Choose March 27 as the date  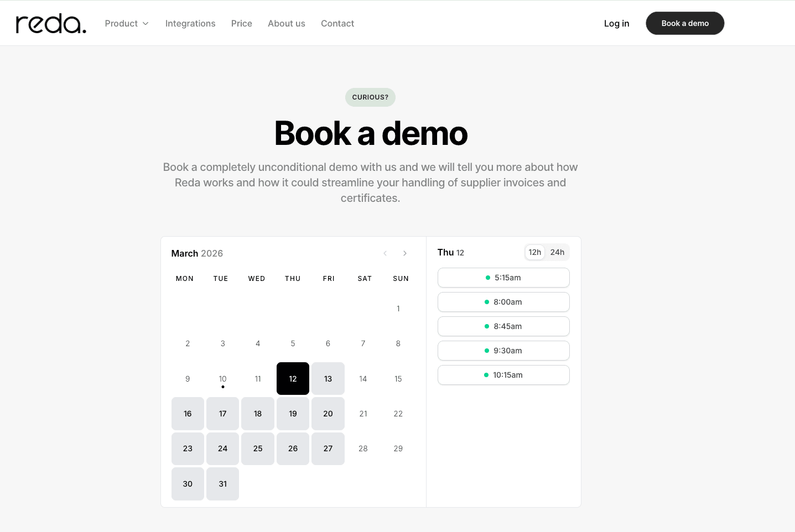point(328,448)
